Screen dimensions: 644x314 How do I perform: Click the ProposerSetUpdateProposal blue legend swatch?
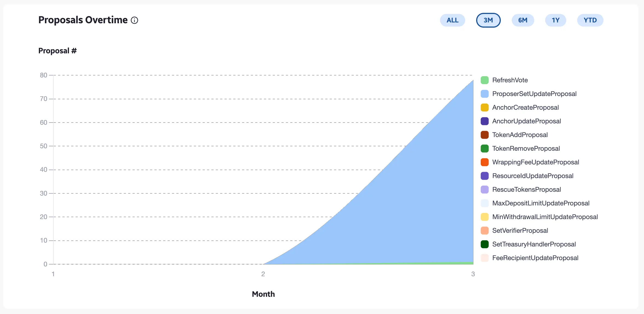tap(485, 94)
